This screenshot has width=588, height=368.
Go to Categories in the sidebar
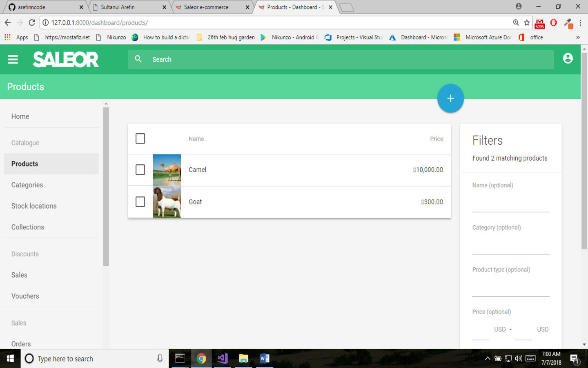click(27, 185)
